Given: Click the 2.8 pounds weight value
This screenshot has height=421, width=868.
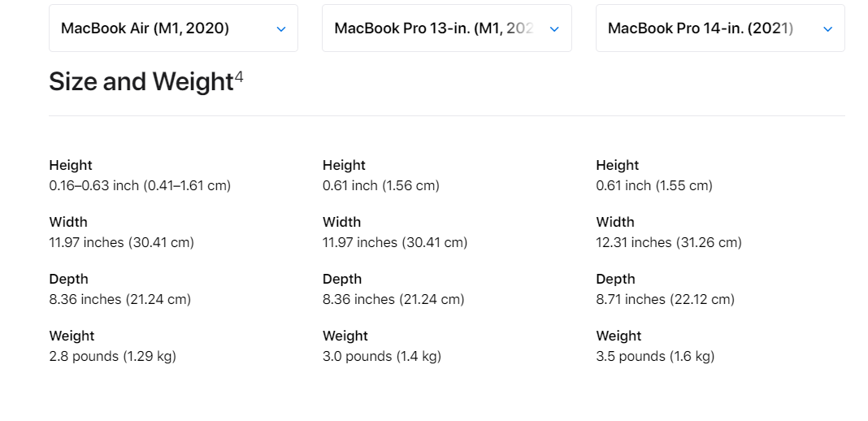Looking at the screenshot, I should coord(113,356).
